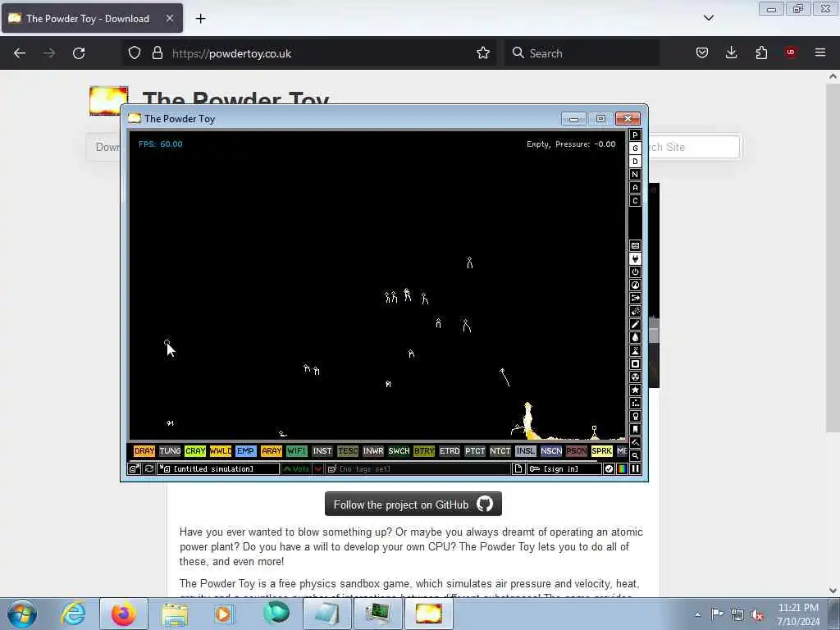
Task: Click the reload simulation icon
Action: pyautogui.click(x=149, y=468)
